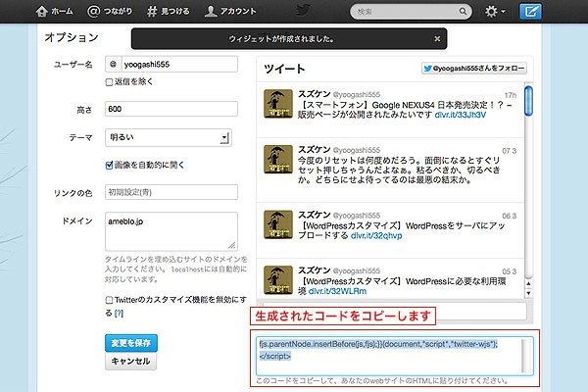Viewport: 588px width, 392px height.
Task: Toggle Twitterのカスタマイズ機能を無効にする checkbox
Action: [109, 300]
